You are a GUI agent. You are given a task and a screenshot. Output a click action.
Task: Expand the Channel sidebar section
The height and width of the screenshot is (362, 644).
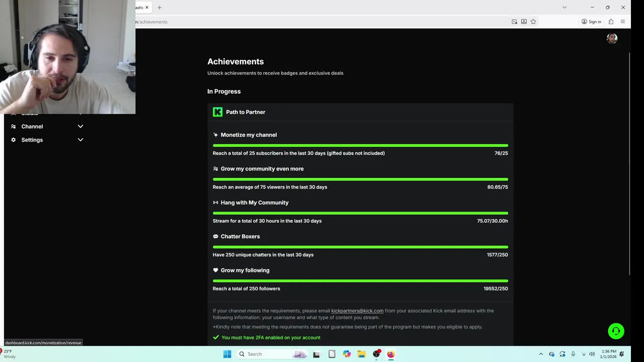point(80,126)
